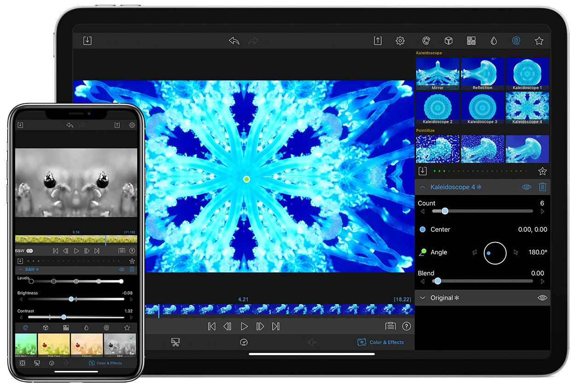
Task: Select the styles grid icon on iPad
Action: [x=471, y=40]
